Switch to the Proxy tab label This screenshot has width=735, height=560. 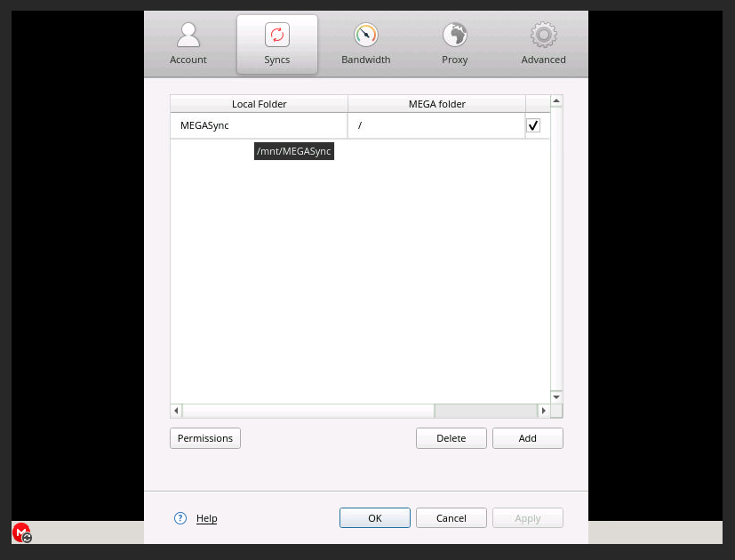pos(455,60)
